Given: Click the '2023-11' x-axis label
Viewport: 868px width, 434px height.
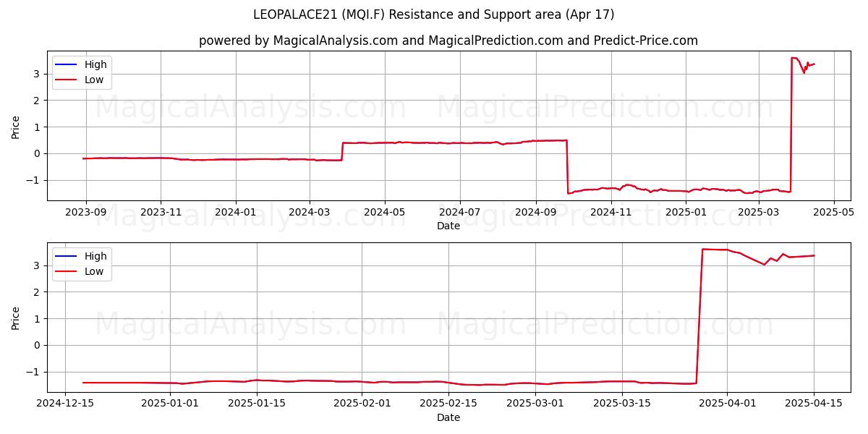Looking at the screenshot, I should [x=161, y=213].
